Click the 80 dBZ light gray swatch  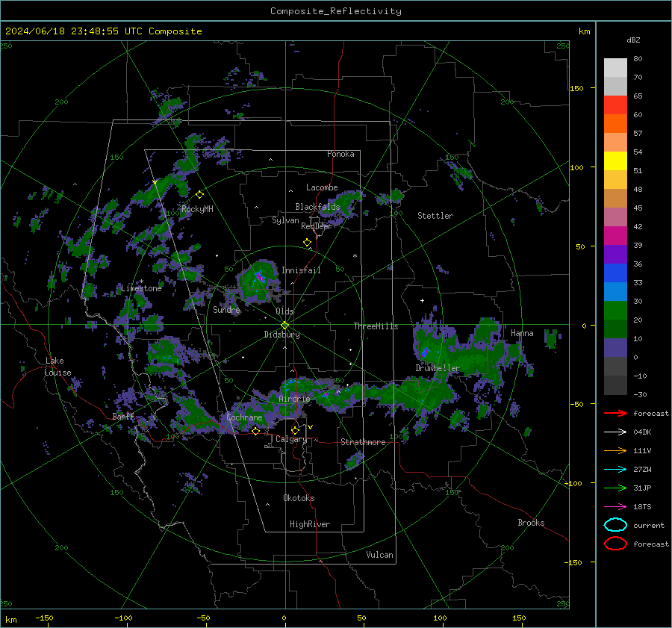click(615, 67)
